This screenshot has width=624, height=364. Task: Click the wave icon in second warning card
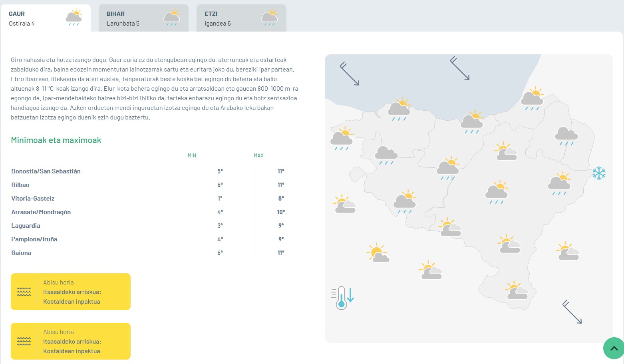coord(24,341)
